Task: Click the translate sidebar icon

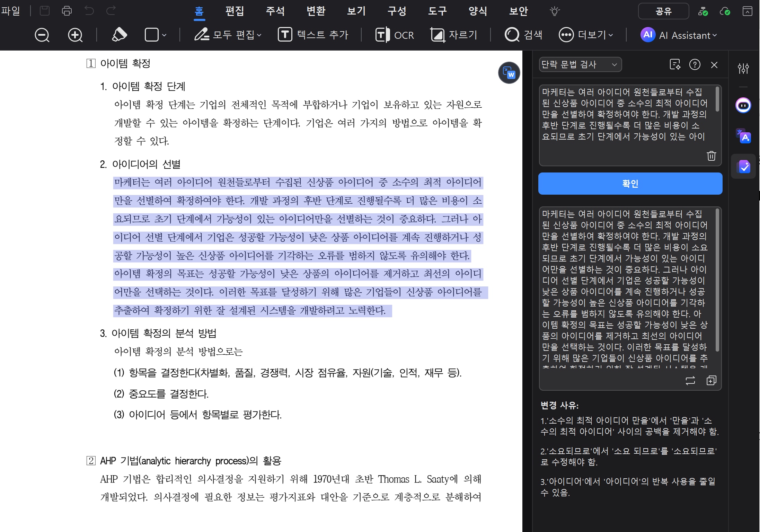Action: pos(743,136)
